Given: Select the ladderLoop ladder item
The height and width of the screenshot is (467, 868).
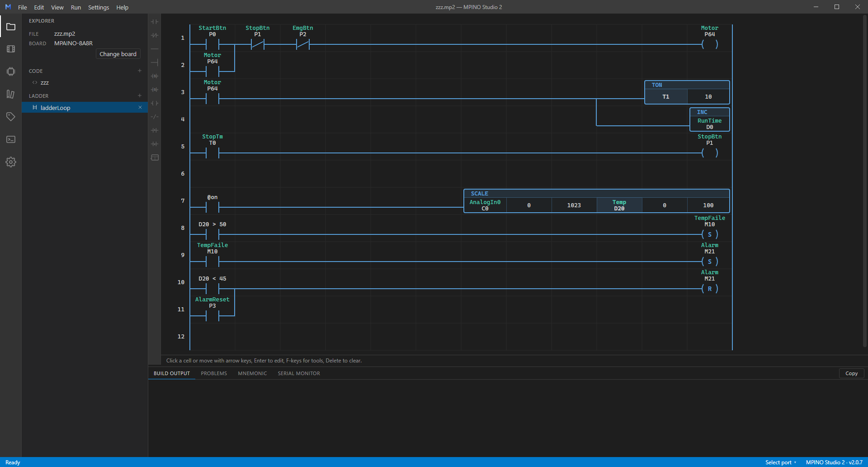Looking at the screenshot, I should [x=85, y=108].
